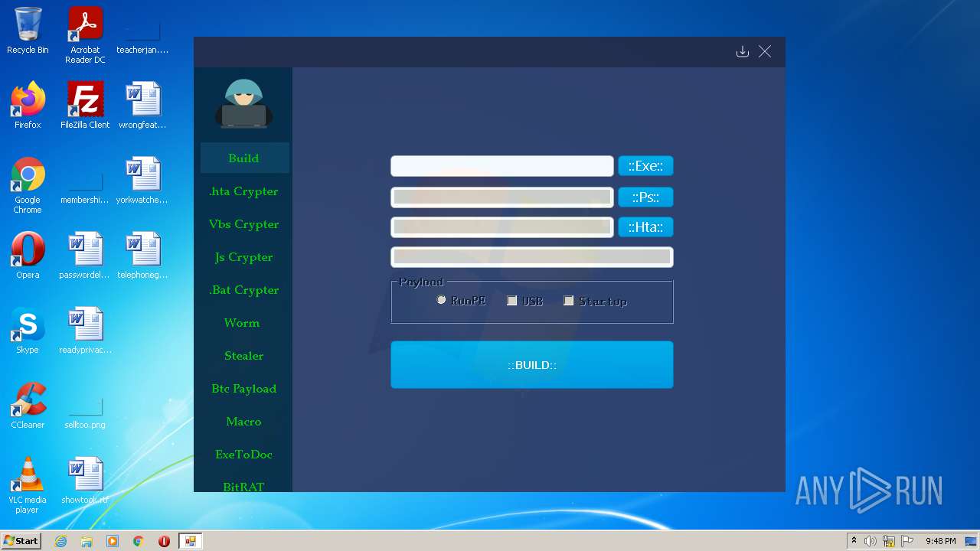Go to .Bat Crypter section
Image resolution: width=980 pixels, height=551 pixels.
point(244,290)
